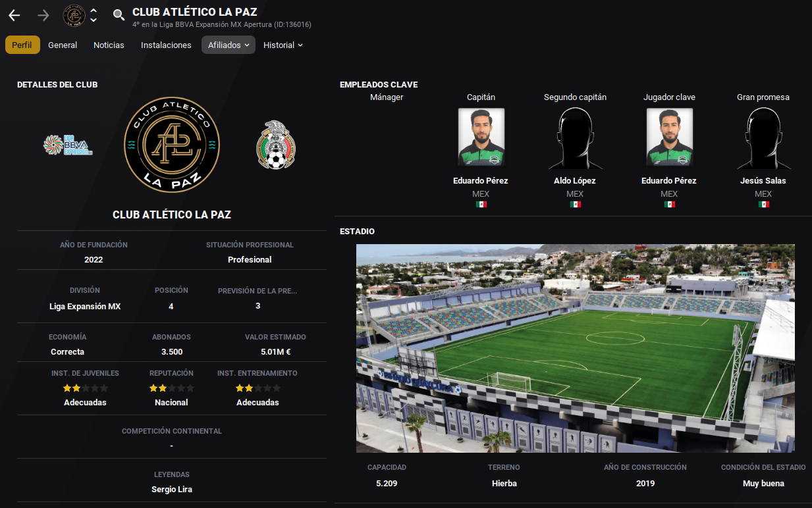Open the Liga BBVA Expansión logo
The width and height of the screenshot is (812, 508).
[68, 145]
